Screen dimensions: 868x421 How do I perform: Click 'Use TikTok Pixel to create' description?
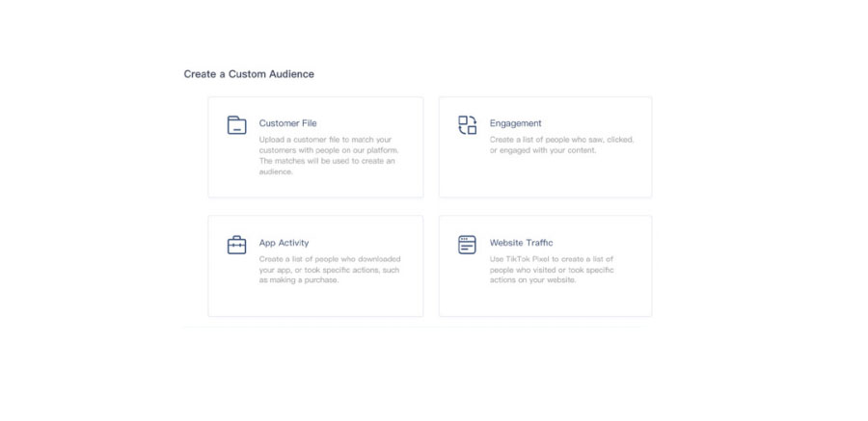pyautogui.click(x=552, y=270)
